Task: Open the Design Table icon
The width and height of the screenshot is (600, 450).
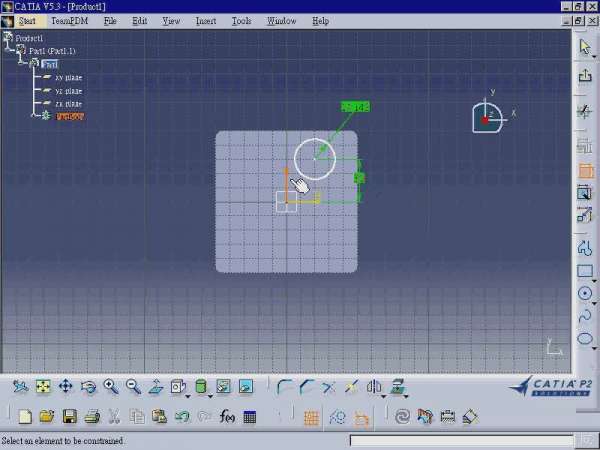Action: [249, 417]
